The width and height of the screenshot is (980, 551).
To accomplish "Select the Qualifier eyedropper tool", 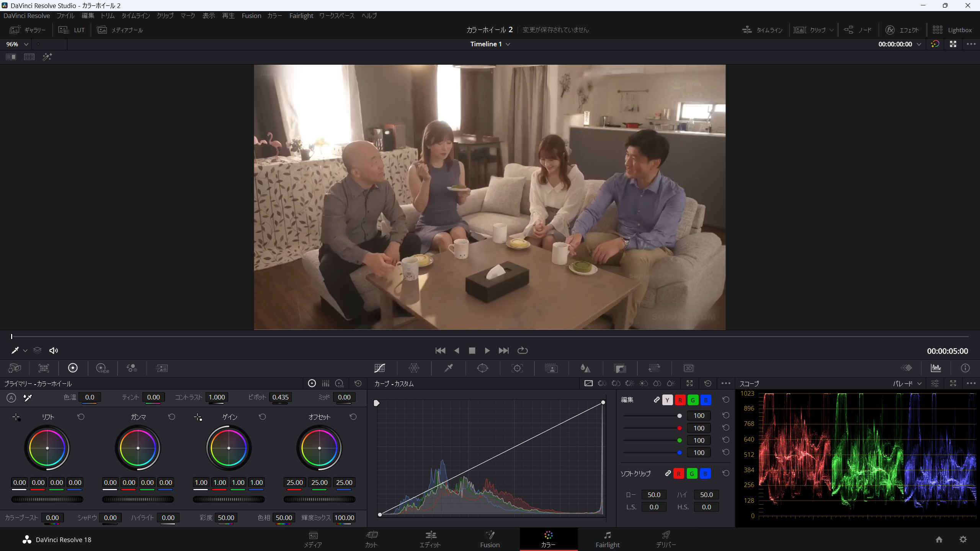I will point(448,368).
